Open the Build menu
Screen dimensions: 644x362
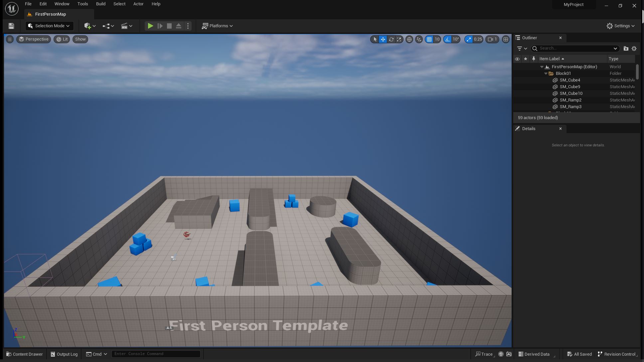coord(100,4)
